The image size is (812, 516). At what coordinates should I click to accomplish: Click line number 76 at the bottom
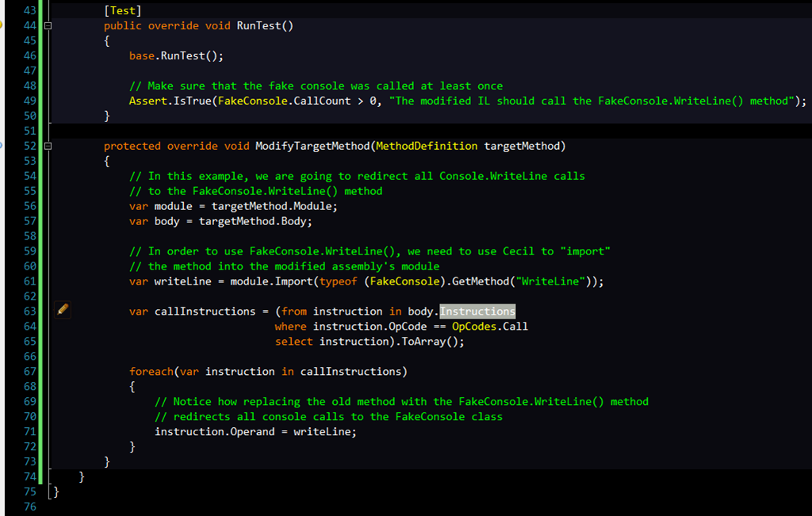point(30,506)
